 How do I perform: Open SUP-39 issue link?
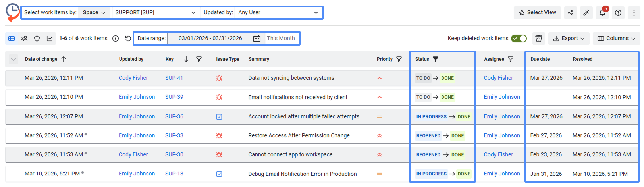(174, 97)
